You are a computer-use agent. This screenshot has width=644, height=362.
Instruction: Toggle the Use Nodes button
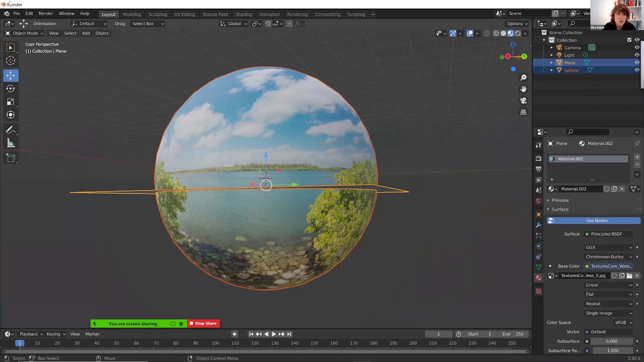pyautogui.click(x=594, y=221)
